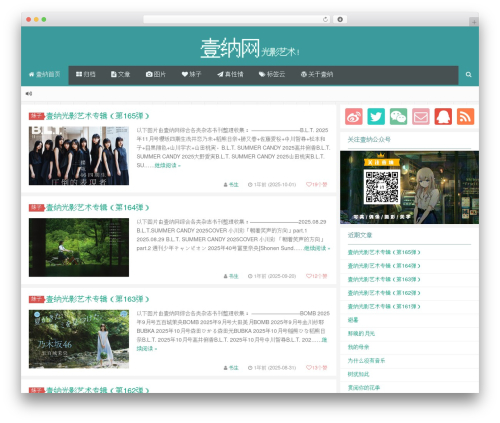This screenshot has height=423, width=500.
Task: Open site search with the magnifier icon
Action: point(468,74)
